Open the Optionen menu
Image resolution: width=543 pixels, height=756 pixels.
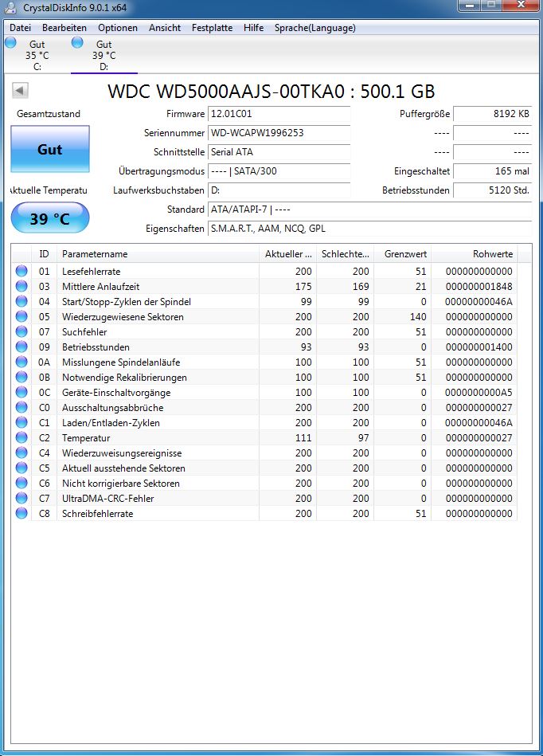(118, 28)
